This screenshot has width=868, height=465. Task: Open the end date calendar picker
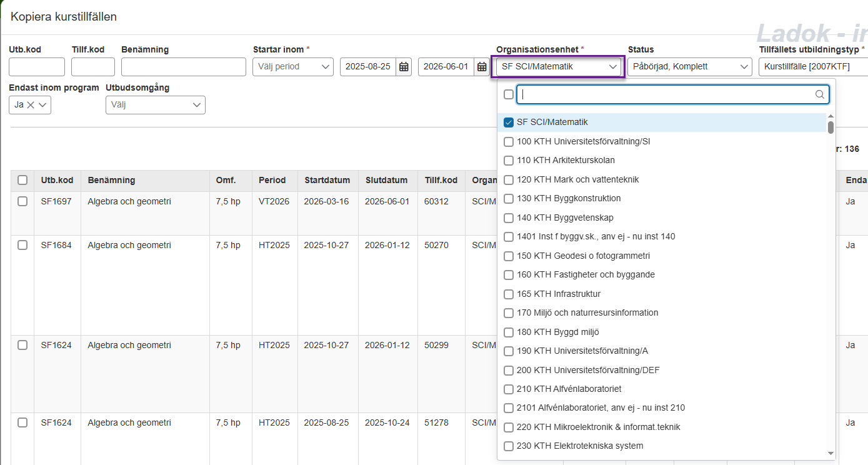tap(482, 67)
